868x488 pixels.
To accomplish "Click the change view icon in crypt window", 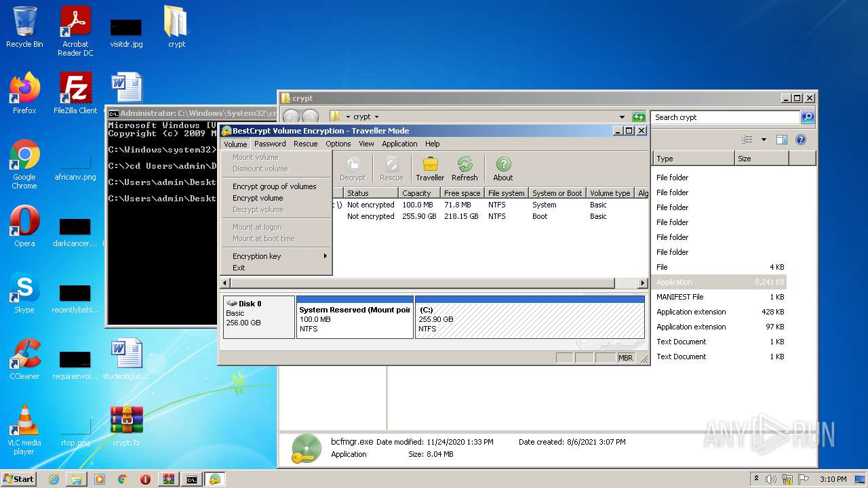I will pyautogui.click(x=747, y=140).
